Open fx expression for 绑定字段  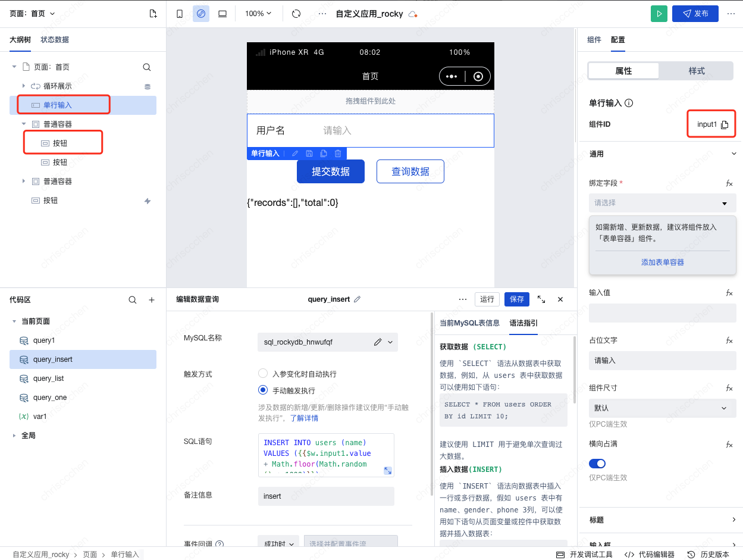tap(729, 183)
